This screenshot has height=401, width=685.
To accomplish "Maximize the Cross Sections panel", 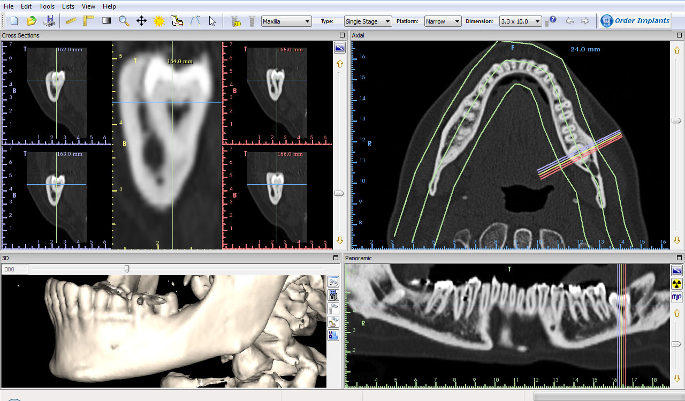I will 342,35.
